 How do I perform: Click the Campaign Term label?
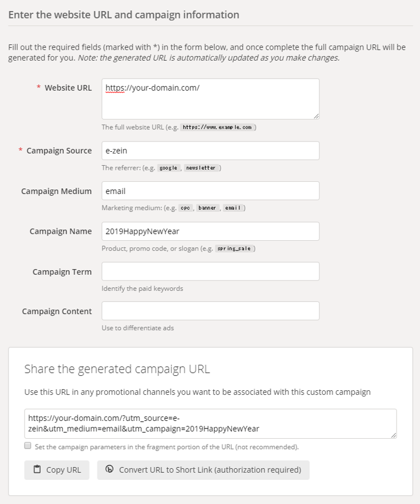[62, 271]
